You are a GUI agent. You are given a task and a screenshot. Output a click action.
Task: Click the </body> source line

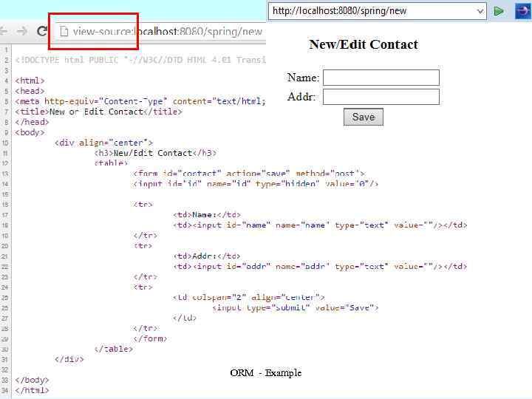coord(32,380)
